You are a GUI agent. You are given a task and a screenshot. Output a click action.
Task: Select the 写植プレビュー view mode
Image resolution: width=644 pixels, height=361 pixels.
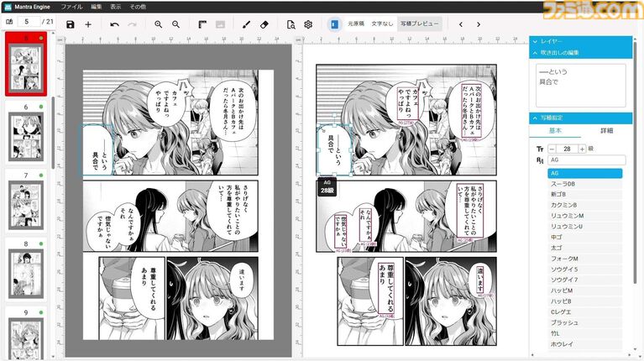pyautogui.click(x=419, y=24)
